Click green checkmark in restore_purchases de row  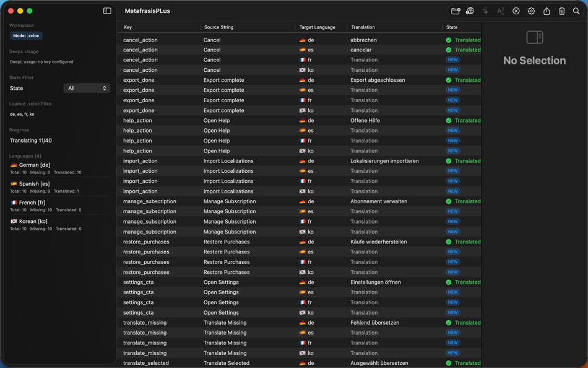pyautogui.click(x=449, y=242)
